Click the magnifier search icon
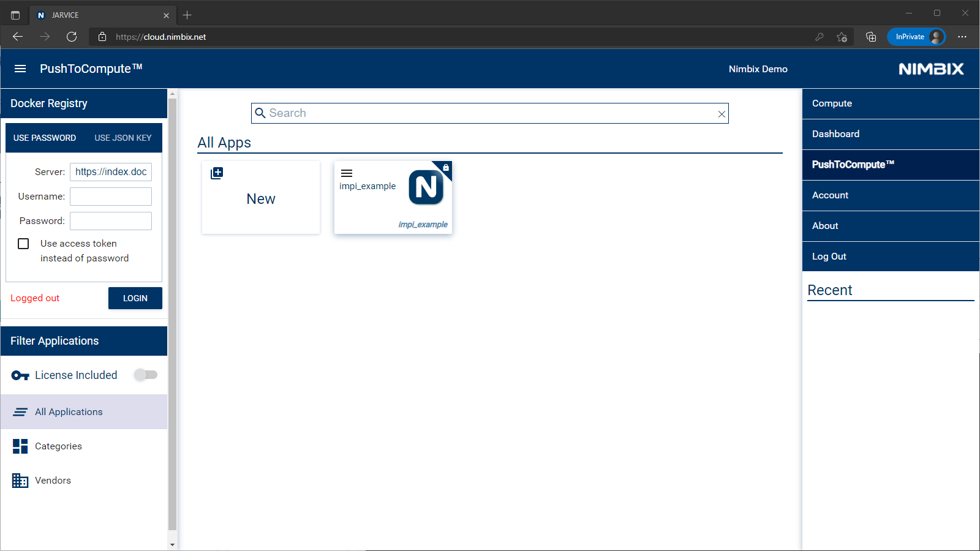 point(260,113)
